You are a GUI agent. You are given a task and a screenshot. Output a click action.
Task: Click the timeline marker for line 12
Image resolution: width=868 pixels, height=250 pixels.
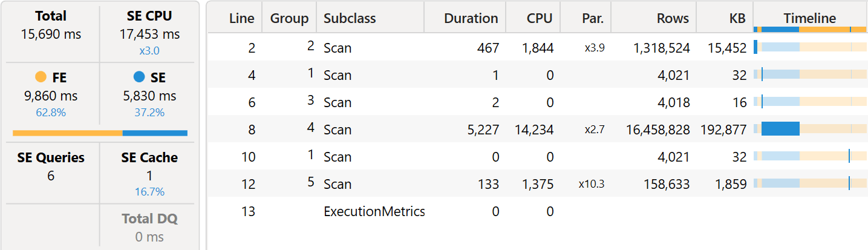click(849, 183)
